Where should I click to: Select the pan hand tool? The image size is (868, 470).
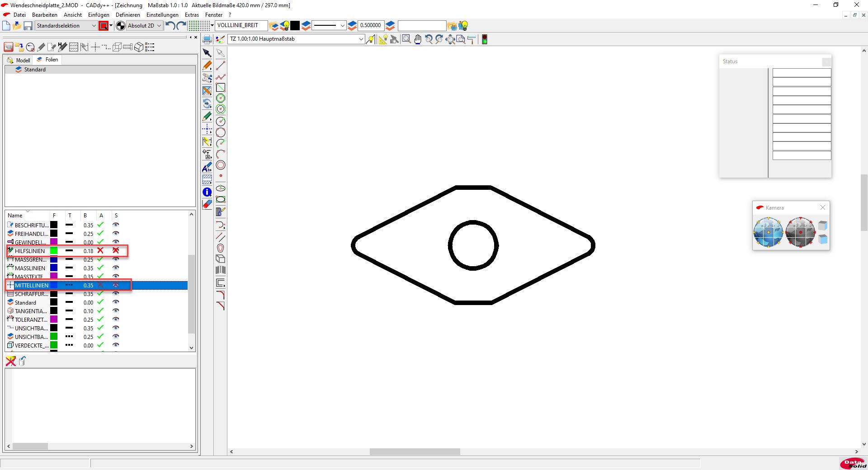pyautogui.click(x=417, y=39)
